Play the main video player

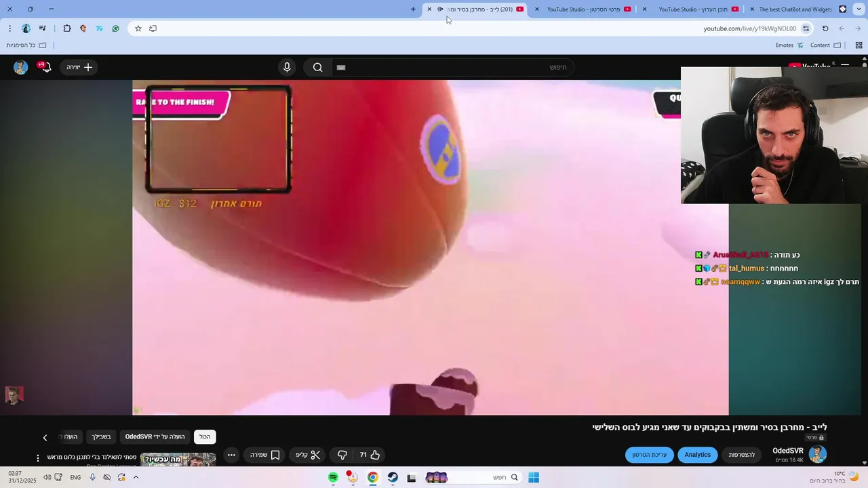tap(430, 247)
